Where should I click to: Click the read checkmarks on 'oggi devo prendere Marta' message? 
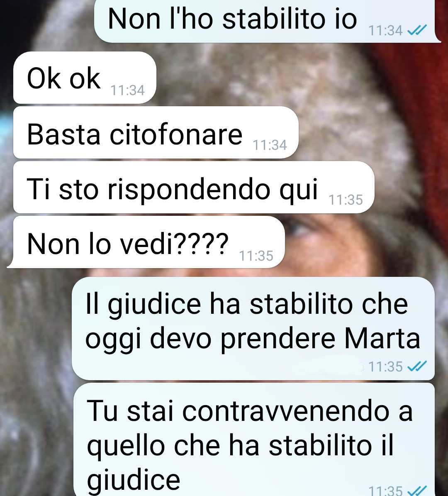(417, 367)
